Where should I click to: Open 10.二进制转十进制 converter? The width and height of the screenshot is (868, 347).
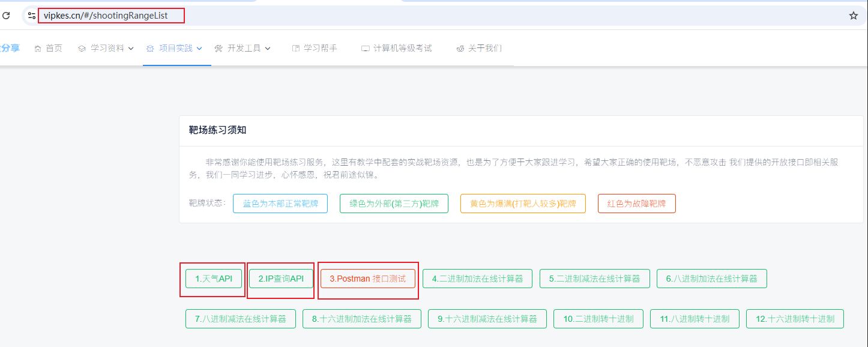pos(598,319)
